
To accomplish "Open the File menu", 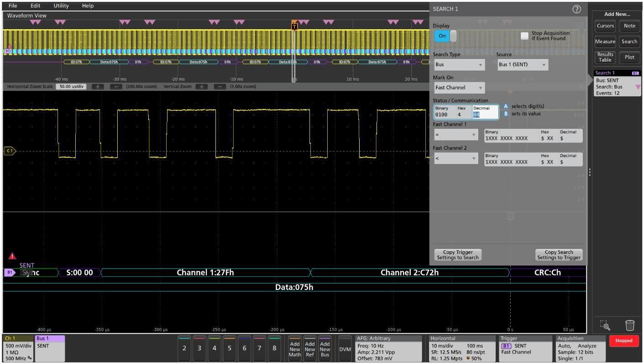I will click(12, 5).
